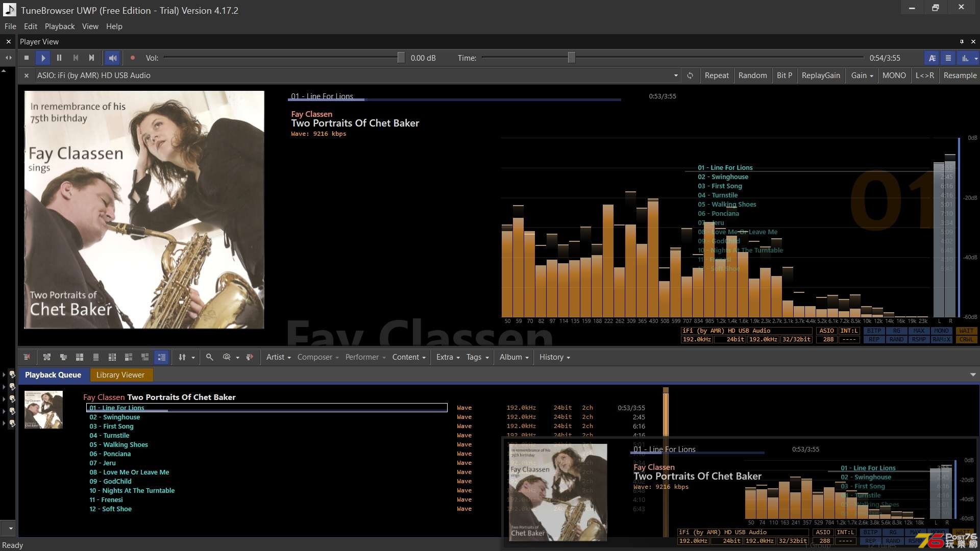Toggle Random playback
The image size is (980, 551).
coord(752,75)
